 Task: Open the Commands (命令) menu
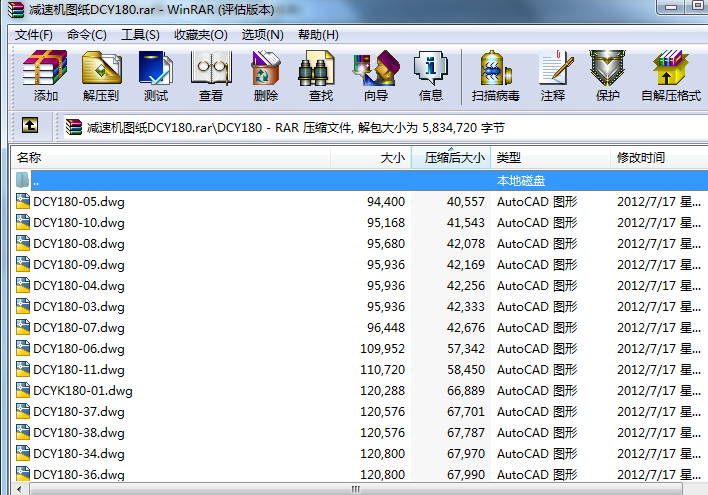click(x=86, y=35)
